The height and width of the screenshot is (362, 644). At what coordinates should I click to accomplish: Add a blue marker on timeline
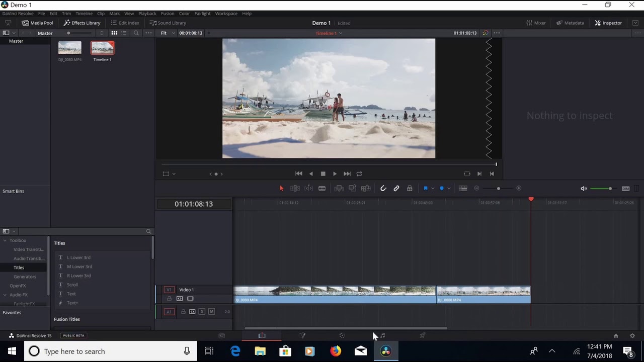point(442,189)
